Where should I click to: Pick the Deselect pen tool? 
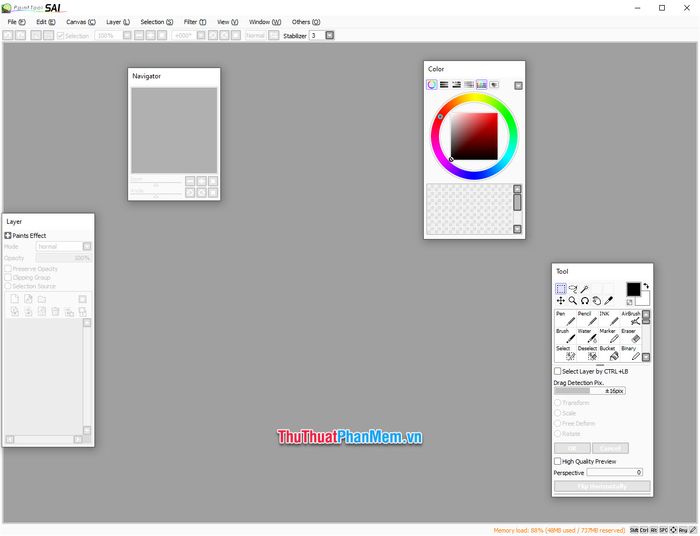pos(587,353)
